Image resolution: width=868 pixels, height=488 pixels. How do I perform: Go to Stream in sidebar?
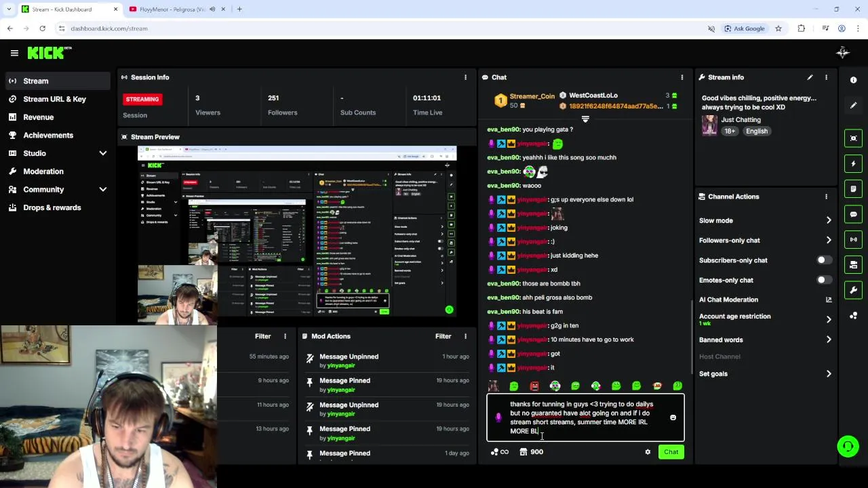58,81
